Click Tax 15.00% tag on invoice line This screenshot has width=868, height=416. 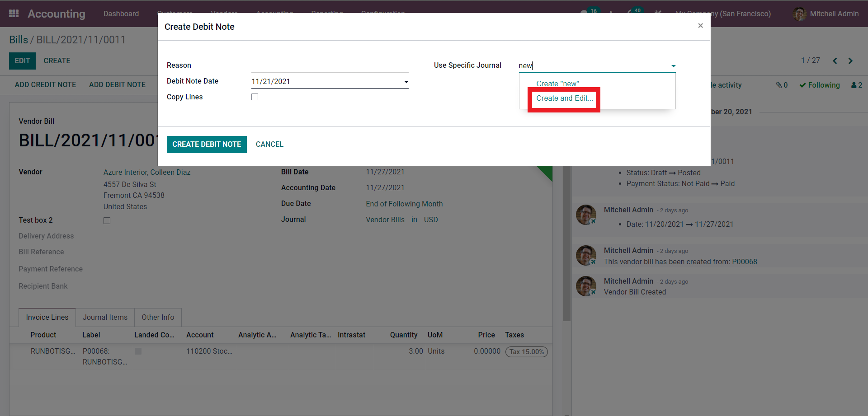[527, 352]
